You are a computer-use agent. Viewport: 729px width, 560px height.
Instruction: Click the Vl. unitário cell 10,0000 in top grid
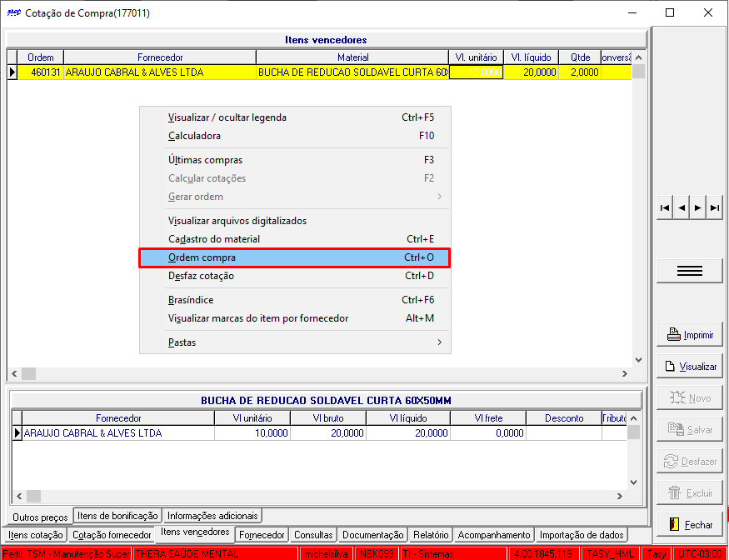pos(476,72)
